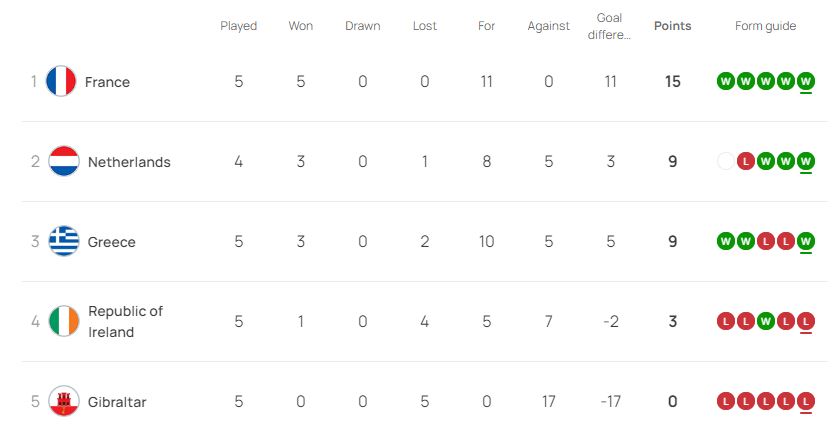Open the Netherlands team link
This screenshot has height=433, width=833.
[x=129, y=162]
